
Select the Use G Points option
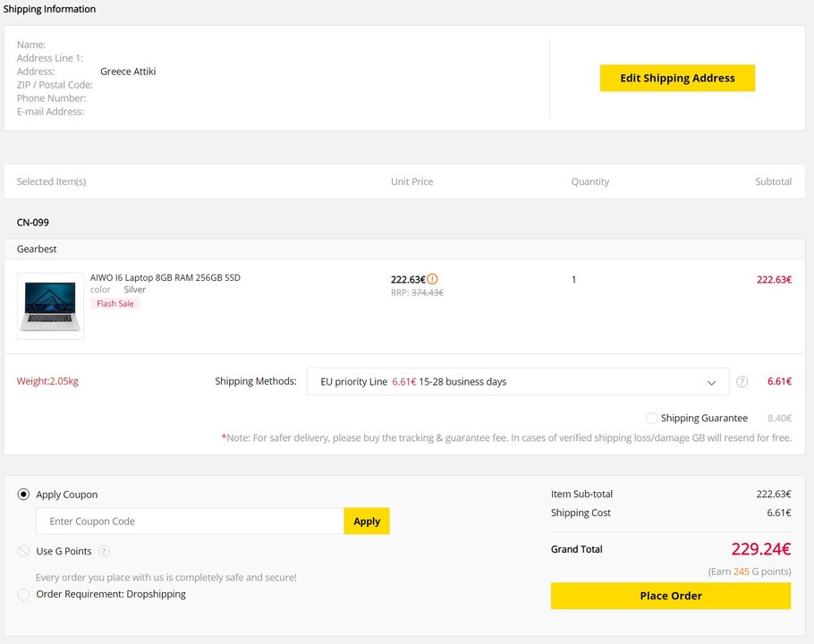(24, 551)
